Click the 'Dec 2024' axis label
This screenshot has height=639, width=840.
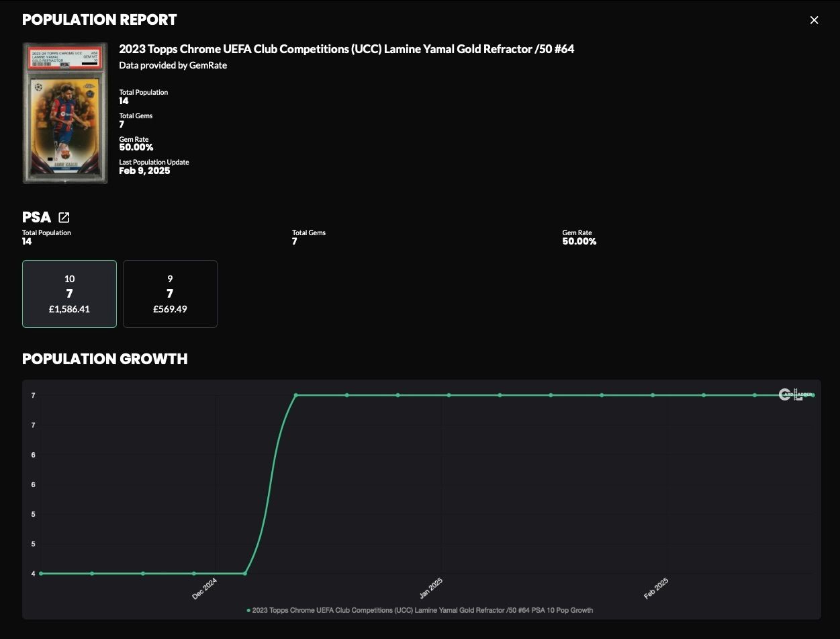[x=205, y=588]
